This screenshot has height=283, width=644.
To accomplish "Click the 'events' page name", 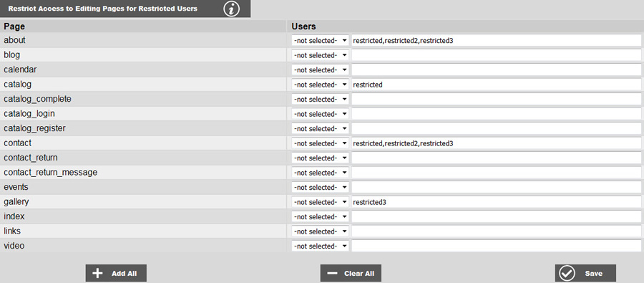I will point(16,187).
